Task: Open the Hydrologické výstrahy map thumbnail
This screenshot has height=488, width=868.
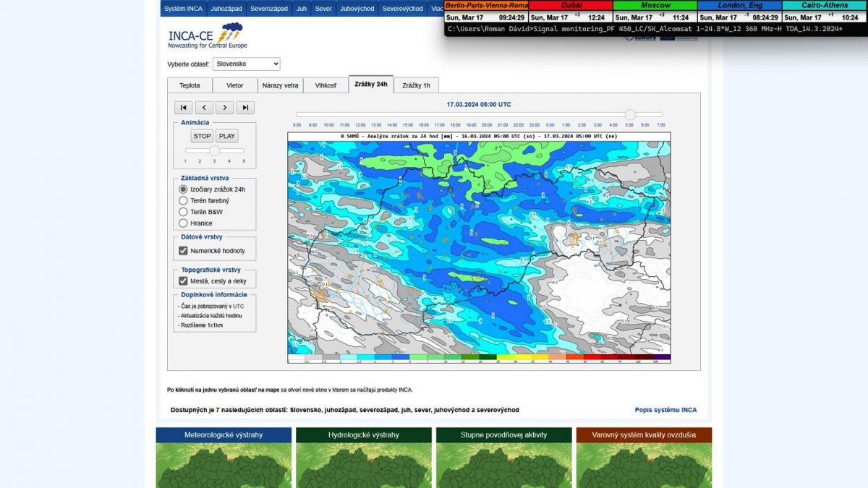Action: 364,458
